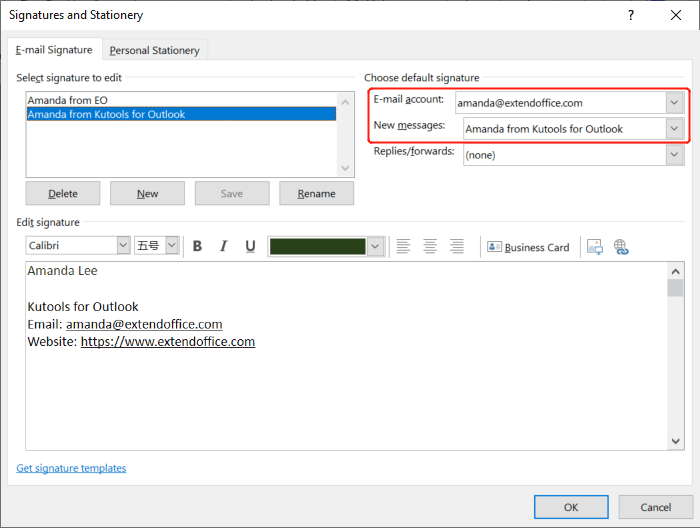Switch to the Personal Stationery tab
700x528 pixels.
(x=154, y=50)
